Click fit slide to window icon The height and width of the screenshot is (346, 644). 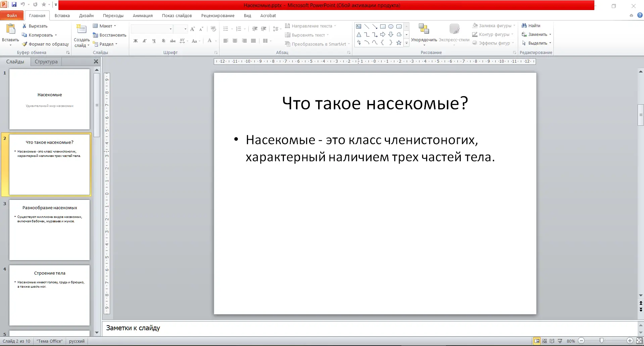(640, 341)
